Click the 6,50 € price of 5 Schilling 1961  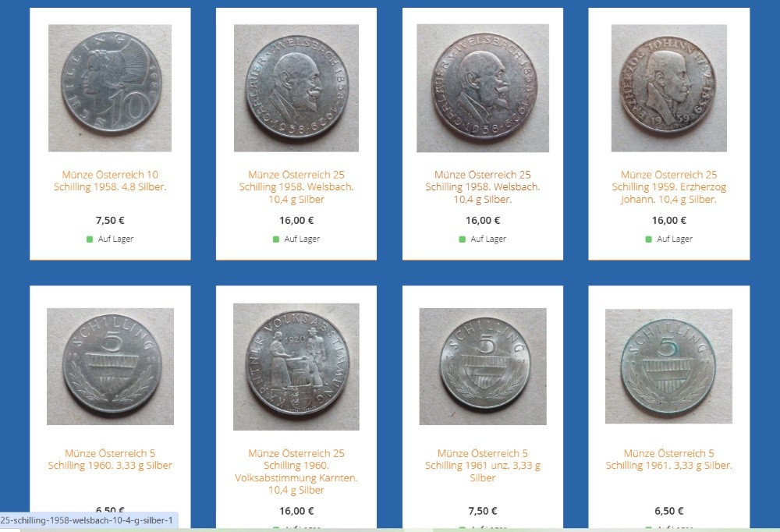pos(668,511)
